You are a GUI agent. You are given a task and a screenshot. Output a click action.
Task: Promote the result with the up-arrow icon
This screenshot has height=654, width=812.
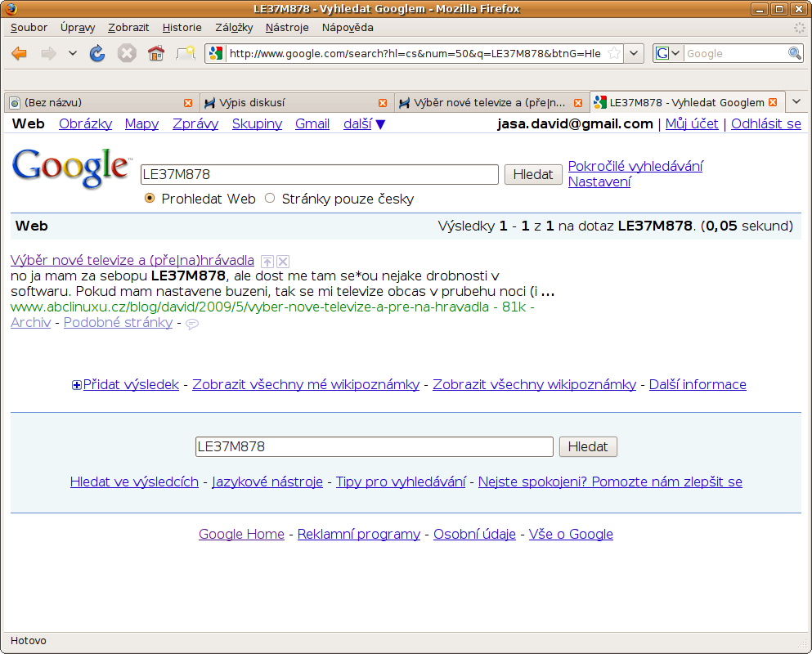(x=267, y=261)
